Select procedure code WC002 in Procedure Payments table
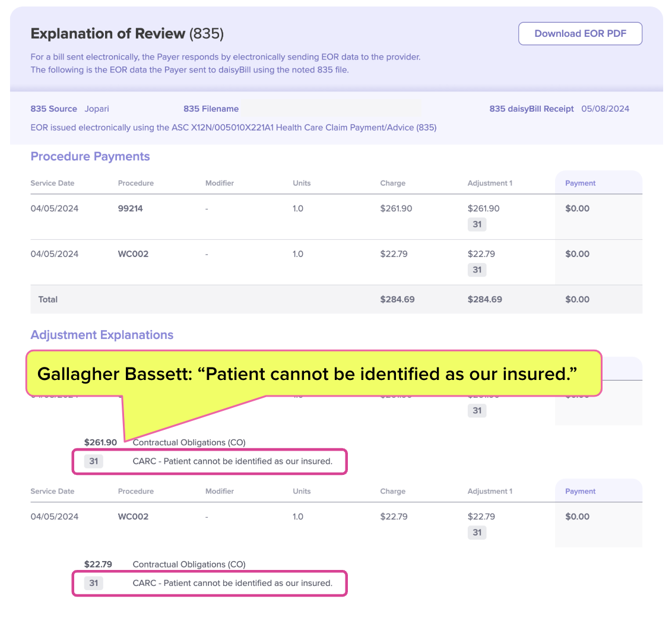The image size is (672, 621). [x=134, y=254]
